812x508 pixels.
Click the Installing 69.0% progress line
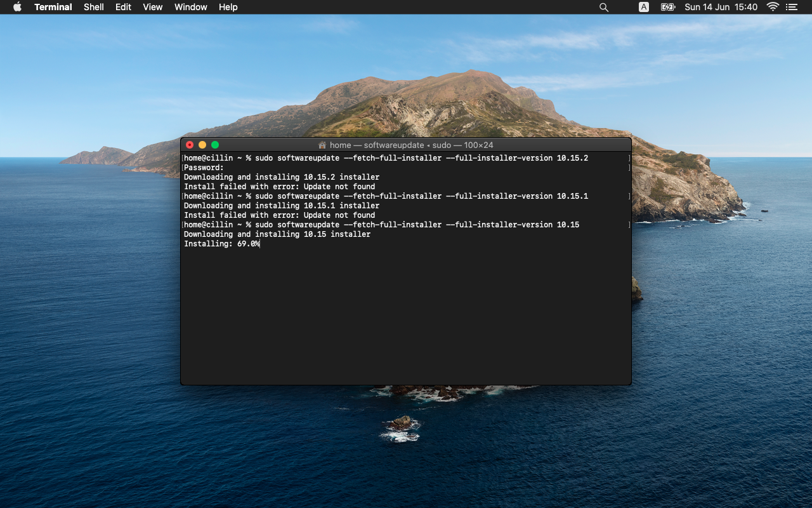[x=221, y=244]
